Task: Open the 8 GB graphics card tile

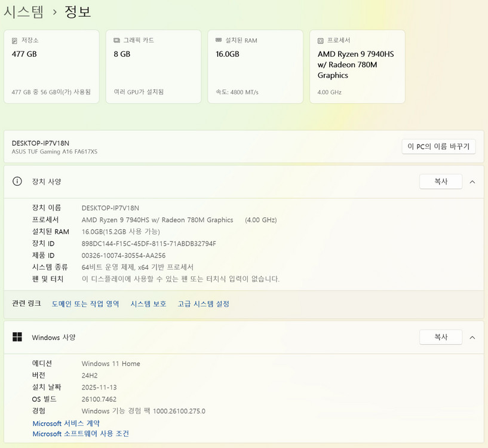Action: [x=154, y=66]
